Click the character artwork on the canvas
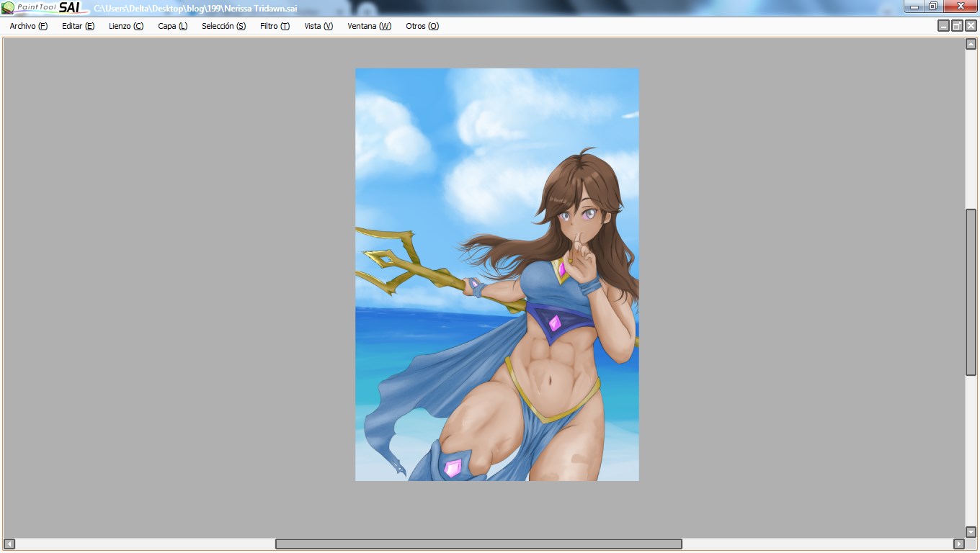 (x=497, y=274)
